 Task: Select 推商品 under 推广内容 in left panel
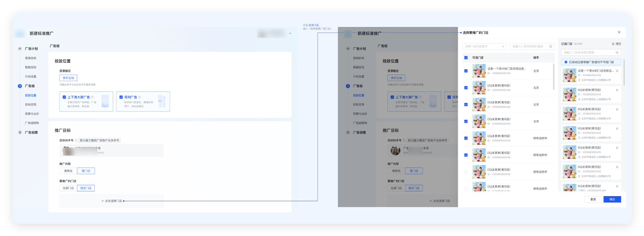68,171
